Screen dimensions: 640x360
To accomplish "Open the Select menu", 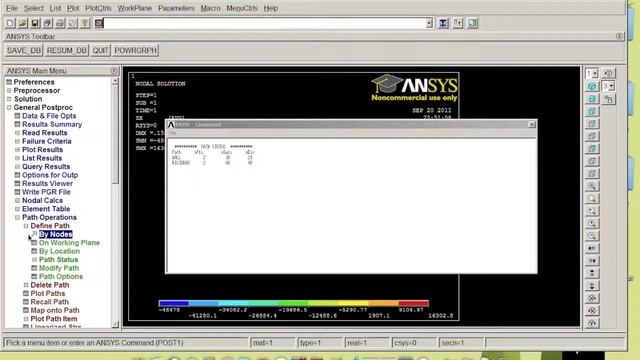I will (33, 8).
